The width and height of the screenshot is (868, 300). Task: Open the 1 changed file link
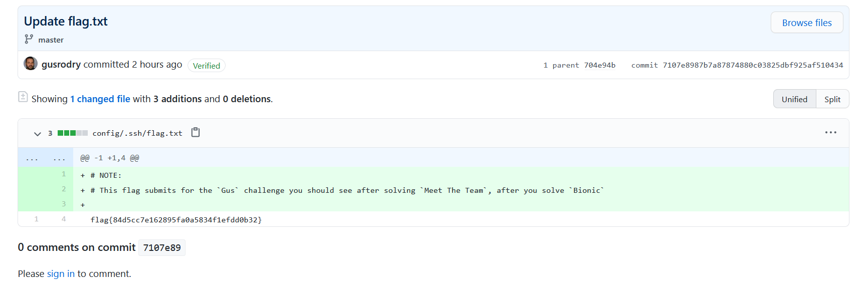[100, 99]
